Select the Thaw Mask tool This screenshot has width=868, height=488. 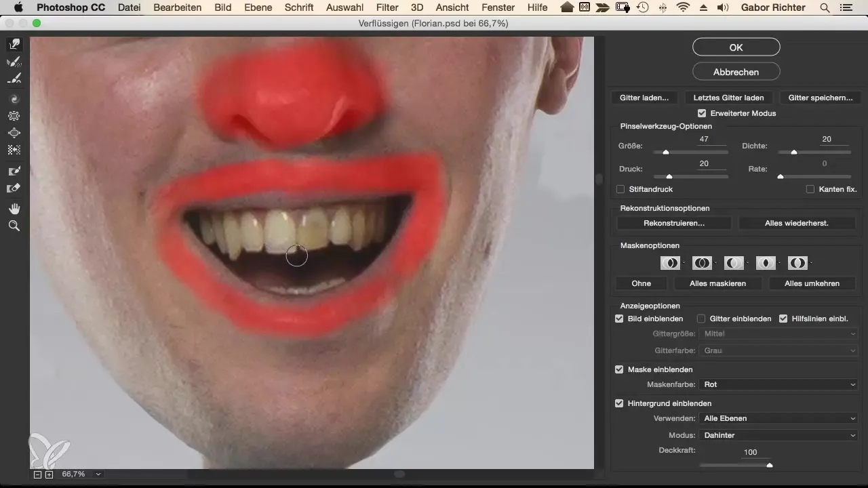14,188
